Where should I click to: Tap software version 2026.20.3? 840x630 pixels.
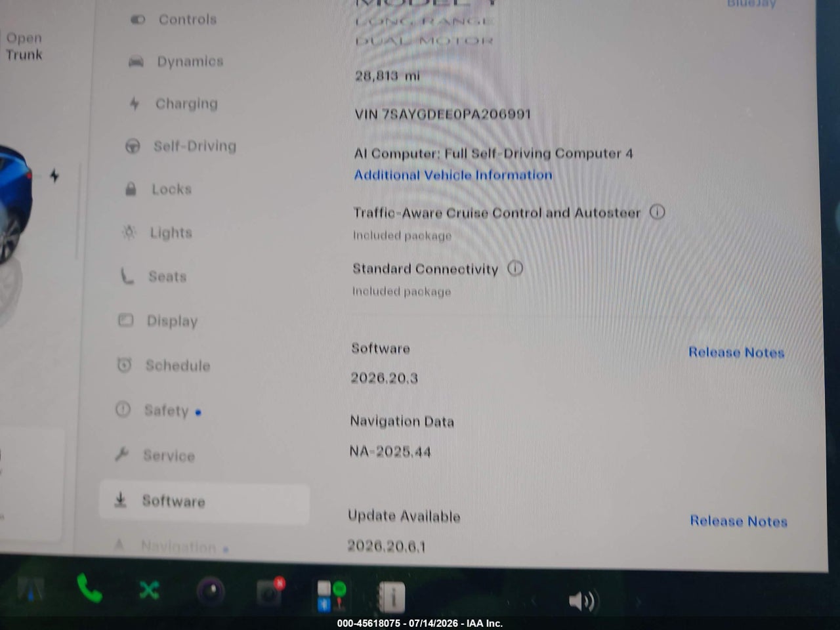[x=384, y=378]
